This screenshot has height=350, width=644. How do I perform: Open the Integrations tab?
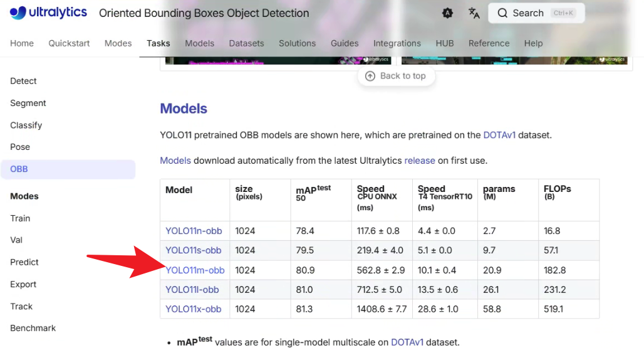[x=397, y=43]
